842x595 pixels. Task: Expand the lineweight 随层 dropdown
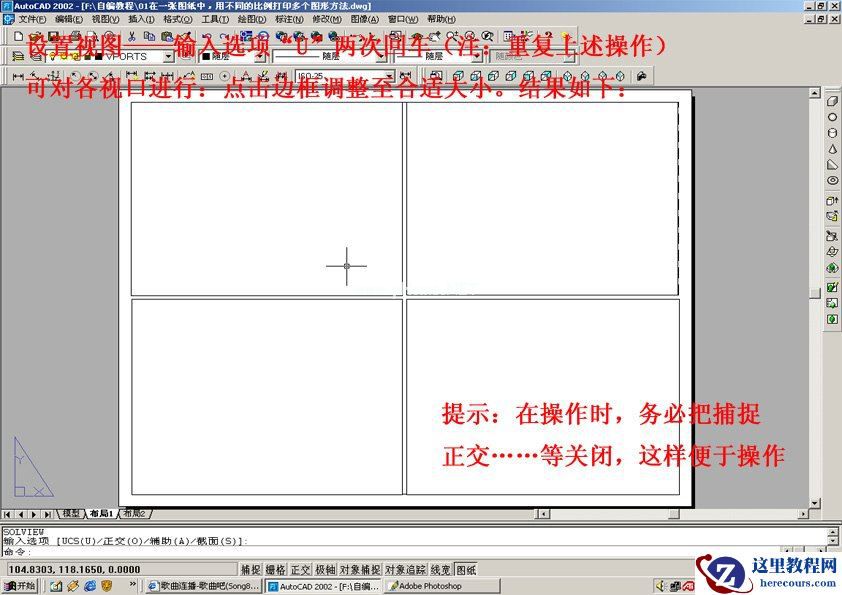[476, 56]
